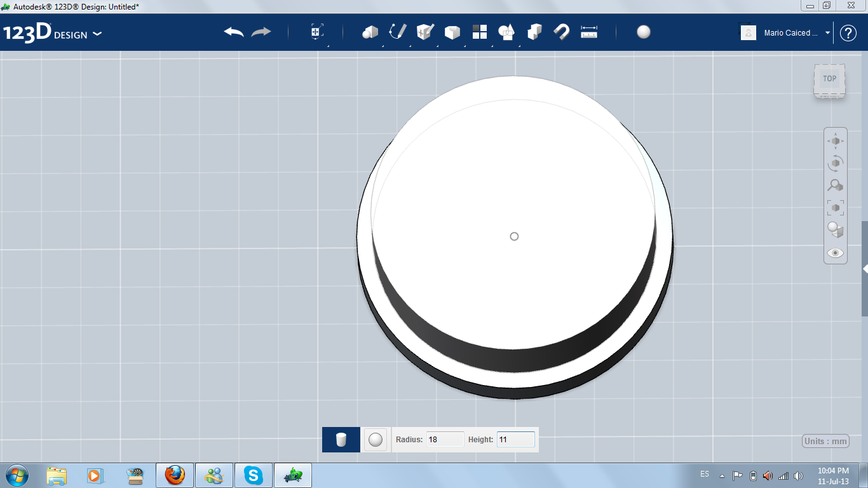The image size is (868, 488).
Task: Click the Action Center flag icon
Action: 737,475
